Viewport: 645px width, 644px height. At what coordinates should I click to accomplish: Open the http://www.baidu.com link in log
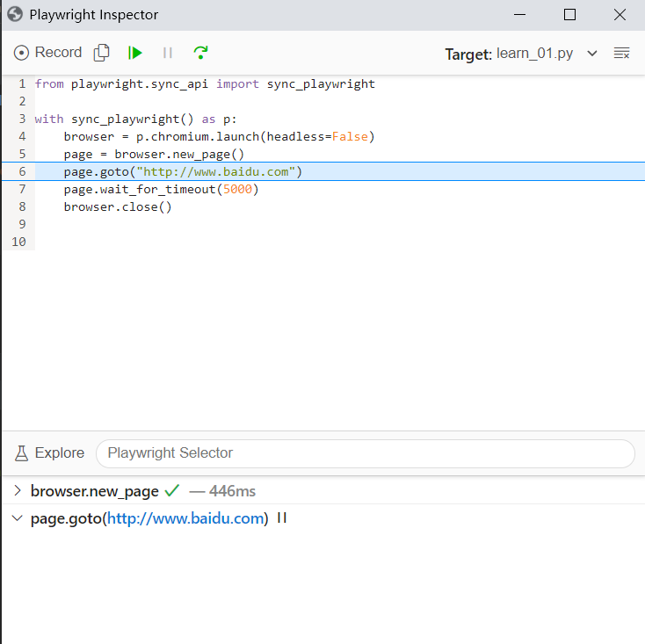point(185,518)
